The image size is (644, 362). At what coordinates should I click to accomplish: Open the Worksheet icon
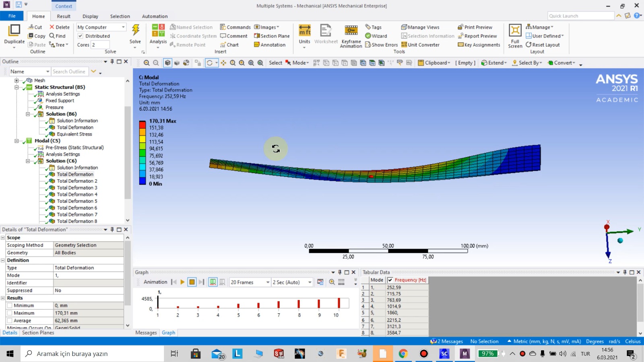(326, 31)
